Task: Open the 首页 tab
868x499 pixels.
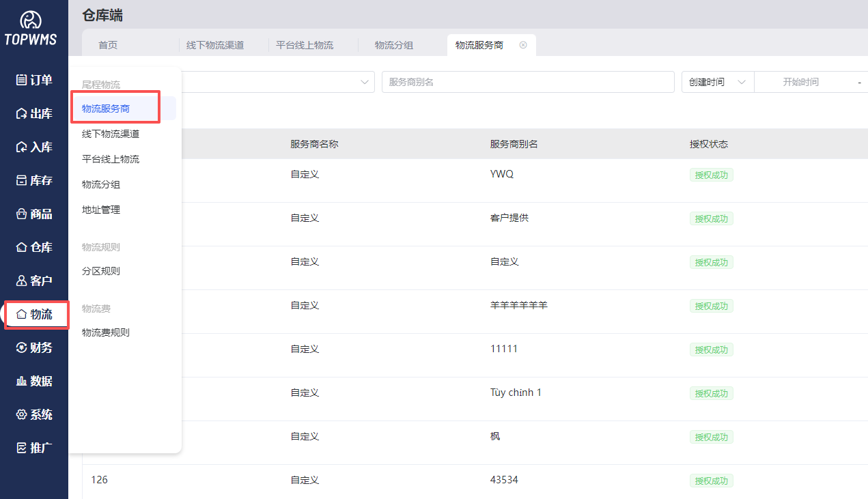Action: click(x=107, y=44)
